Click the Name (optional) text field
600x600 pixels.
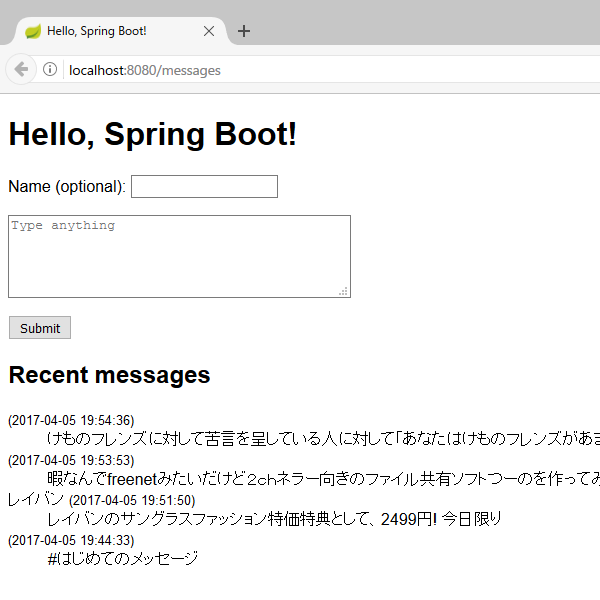tap(204, 187)
